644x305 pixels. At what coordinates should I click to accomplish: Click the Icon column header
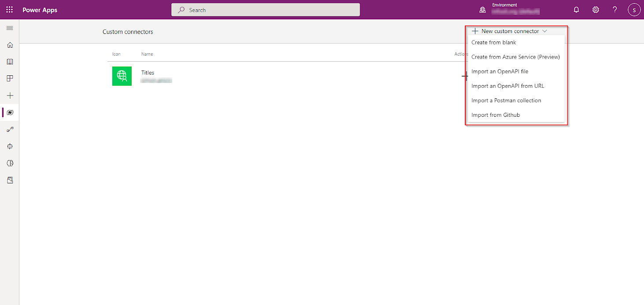pyautogui.click(x=116, y=54)
